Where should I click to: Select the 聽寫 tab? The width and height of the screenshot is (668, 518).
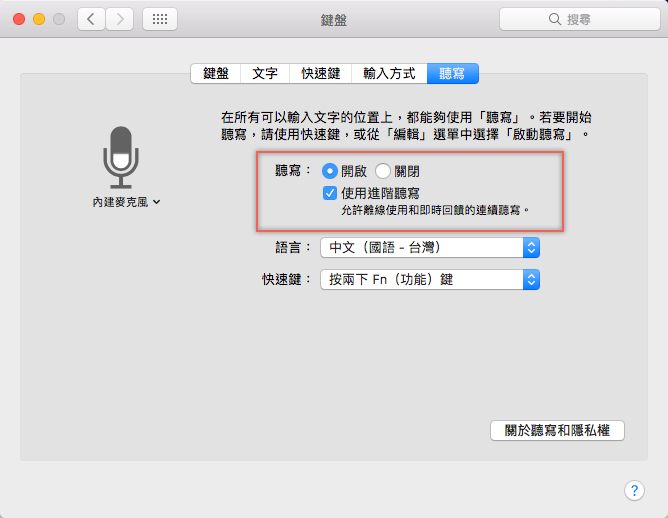[452, 73]
